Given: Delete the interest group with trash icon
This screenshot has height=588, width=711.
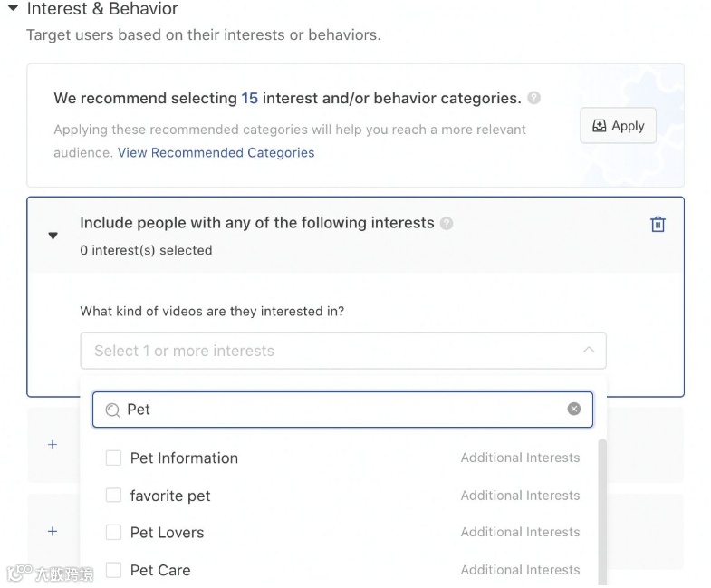Looking at the screenshot, I should point(658,225).
